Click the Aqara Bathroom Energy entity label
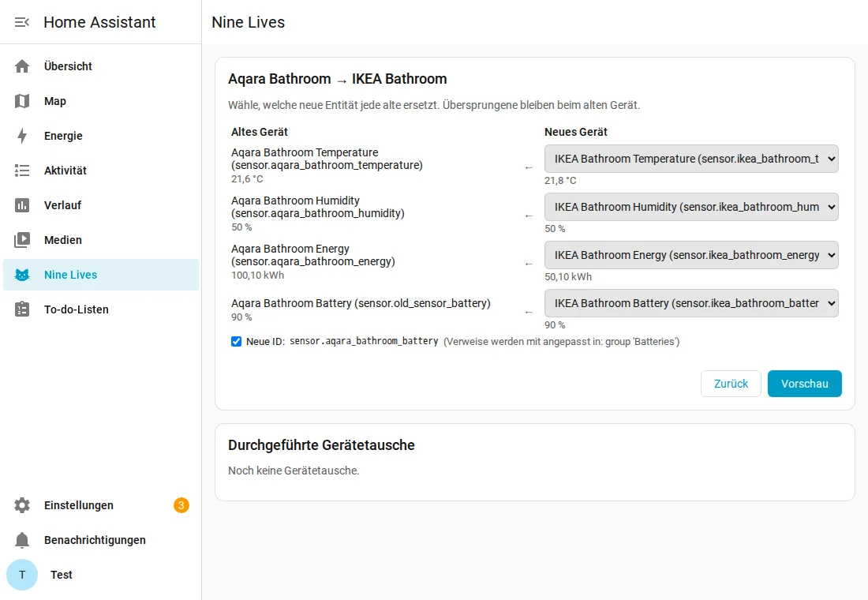868x600 pixels. tap(313, 255)
